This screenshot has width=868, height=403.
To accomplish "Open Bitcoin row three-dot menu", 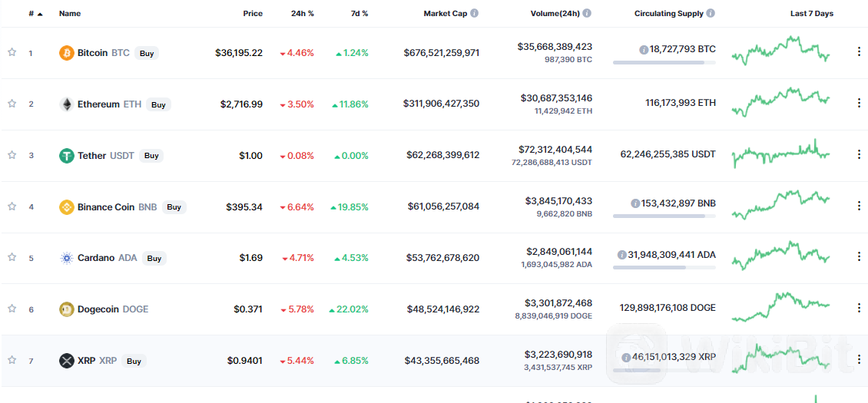I will coord(859,51).
